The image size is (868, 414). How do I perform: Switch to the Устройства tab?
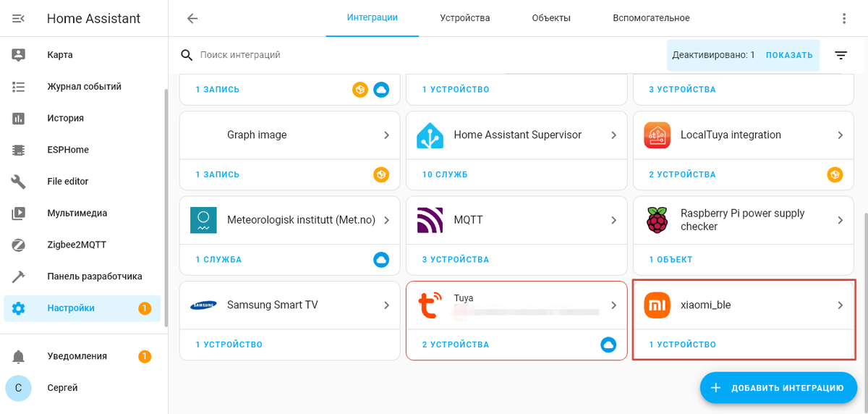(465, 18)
